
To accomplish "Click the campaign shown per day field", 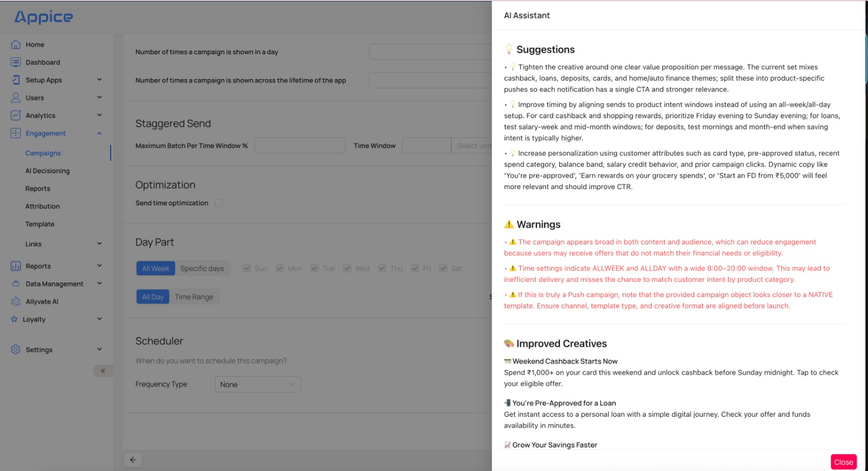I will (x=431, y=52).
